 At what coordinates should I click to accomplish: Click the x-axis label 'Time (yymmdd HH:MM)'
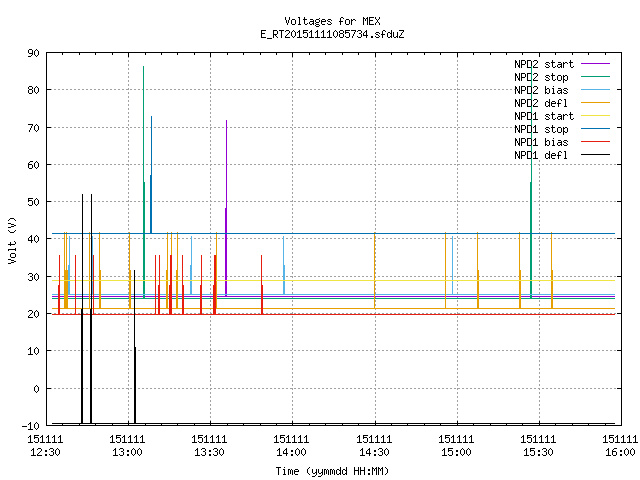332,471
